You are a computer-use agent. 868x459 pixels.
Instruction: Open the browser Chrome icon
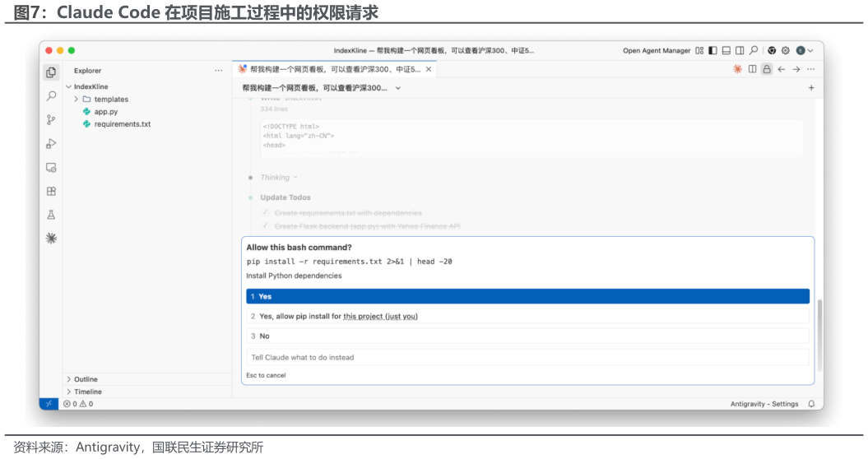click(772, 50)
